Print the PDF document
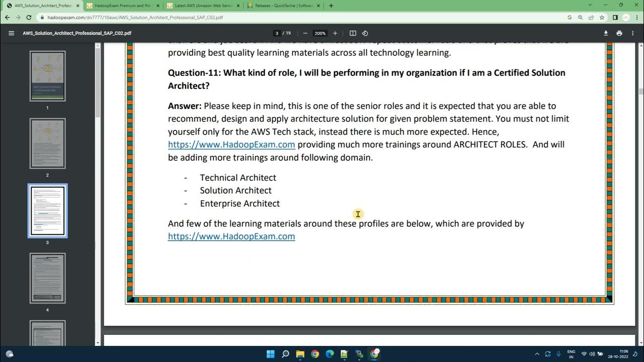644x362 pixels. (619, 33)
